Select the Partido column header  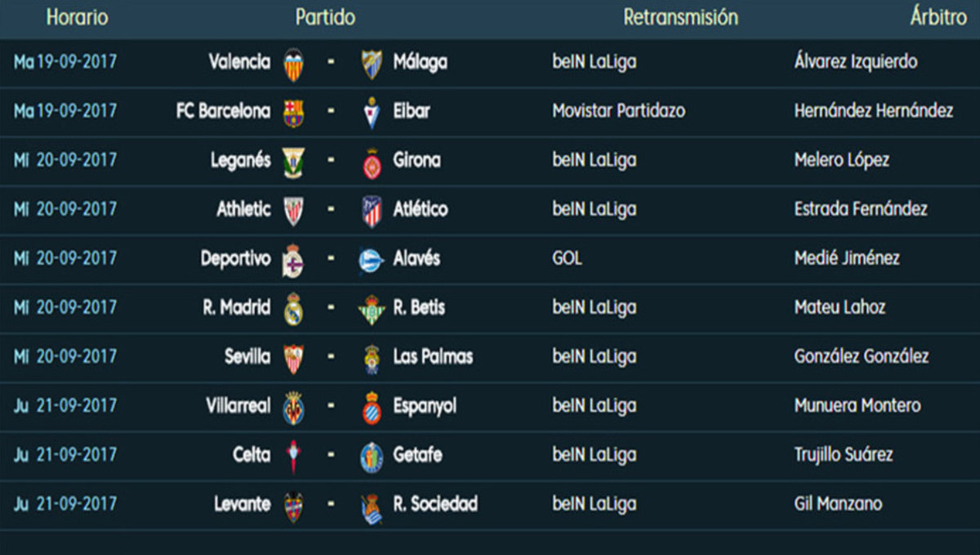point(325,17)
